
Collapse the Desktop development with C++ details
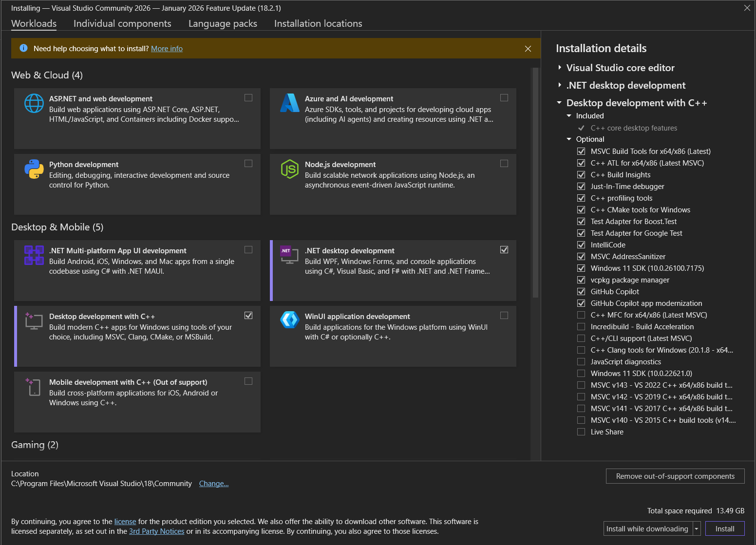[x=559, y=103]
